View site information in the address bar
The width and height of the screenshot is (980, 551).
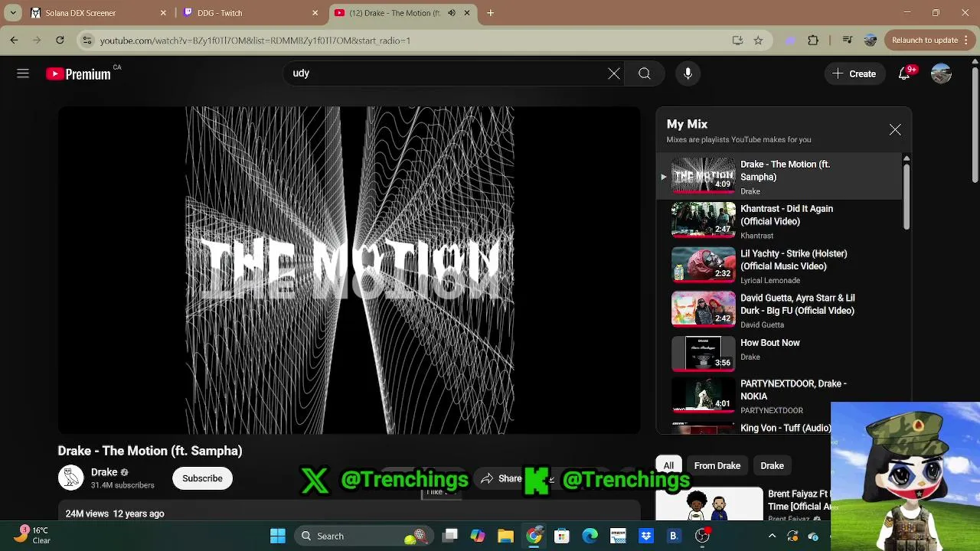coord(87,40)
